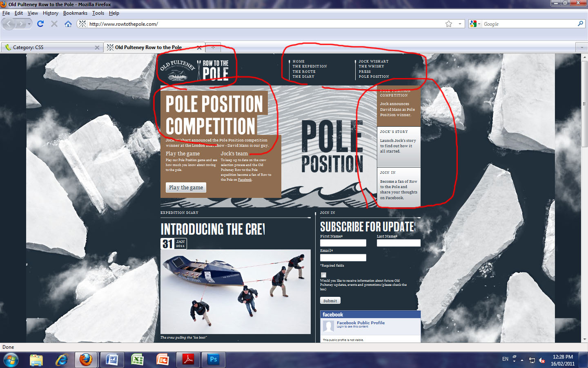Open Windows Explorer from the taskbar
This screenshot has width=588, height=368.
(x=36, y=360)
